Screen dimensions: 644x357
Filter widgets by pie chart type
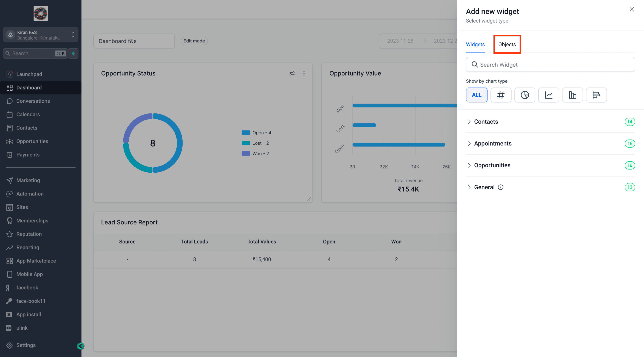(x=525, y=95)
